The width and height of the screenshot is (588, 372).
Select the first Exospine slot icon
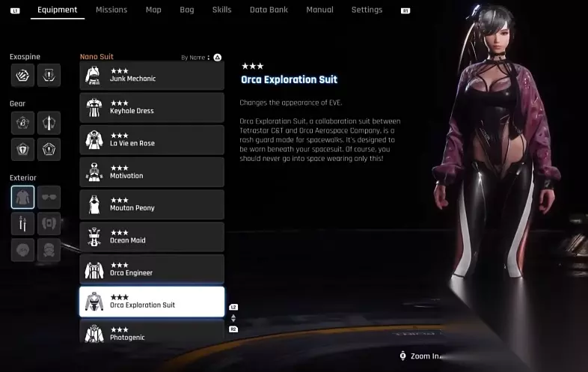pyautogui.click(x=22, y=76)
